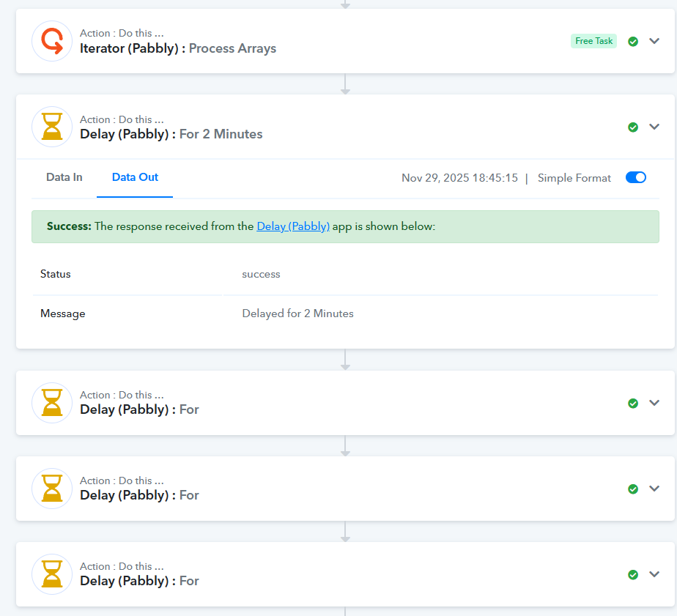Image resolution: width=677 pixels, height=616 pixels.
Task: Open the Delay (Pabbly) link in success message
Action: click(293, 226)
